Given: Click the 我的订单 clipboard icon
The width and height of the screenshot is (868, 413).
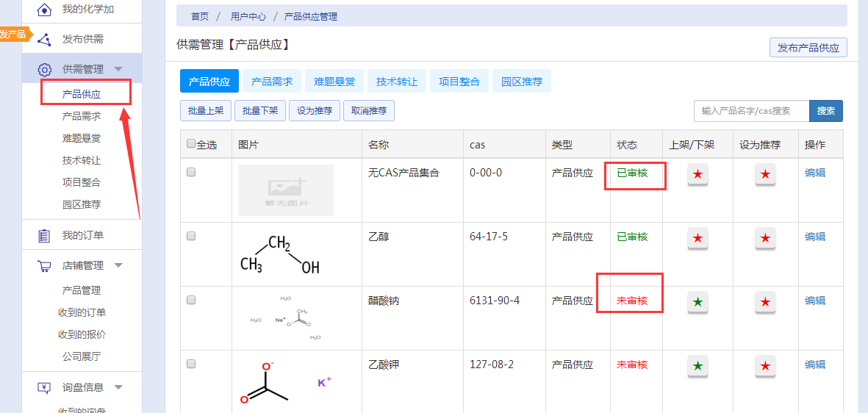Looking at the screenshot, I should [x=44, y=236].
